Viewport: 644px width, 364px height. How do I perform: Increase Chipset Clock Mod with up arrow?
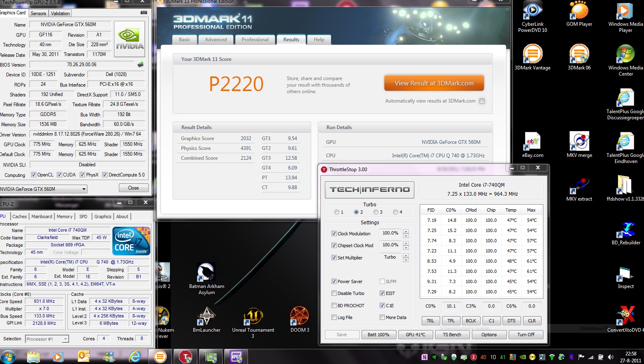[x=406, y=243]
